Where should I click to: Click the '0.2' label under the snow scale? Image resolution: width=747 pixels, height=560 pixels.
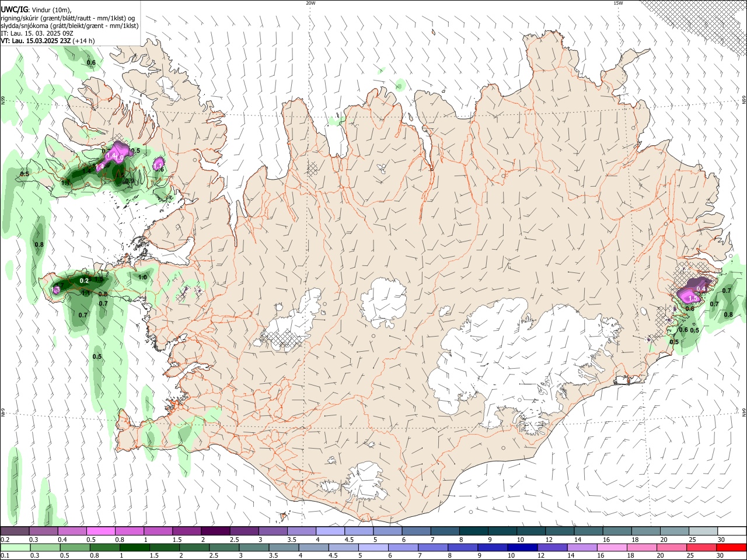4,540
